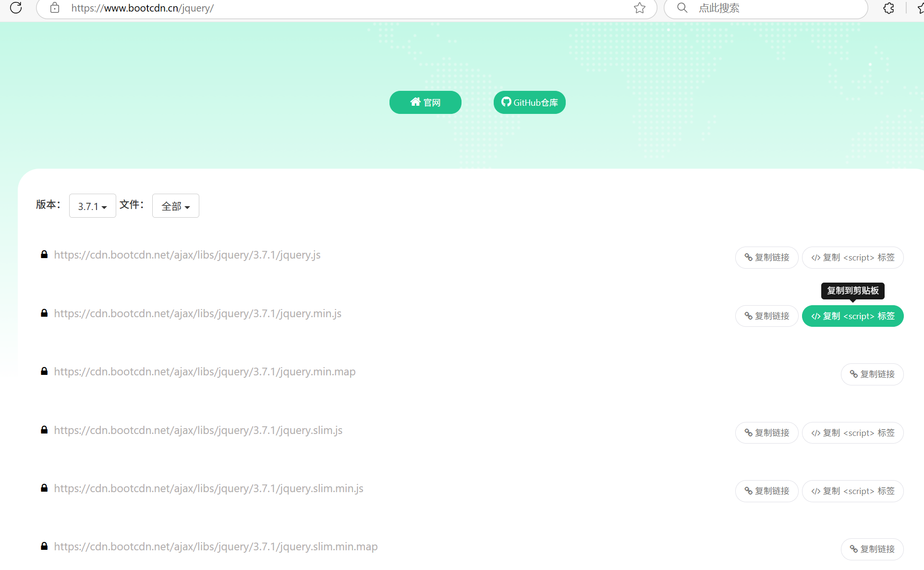This screenshot has height=570, width=924.
Task: Open the jquery.min.js CDN URL link
Action: (x=197, y=313)
